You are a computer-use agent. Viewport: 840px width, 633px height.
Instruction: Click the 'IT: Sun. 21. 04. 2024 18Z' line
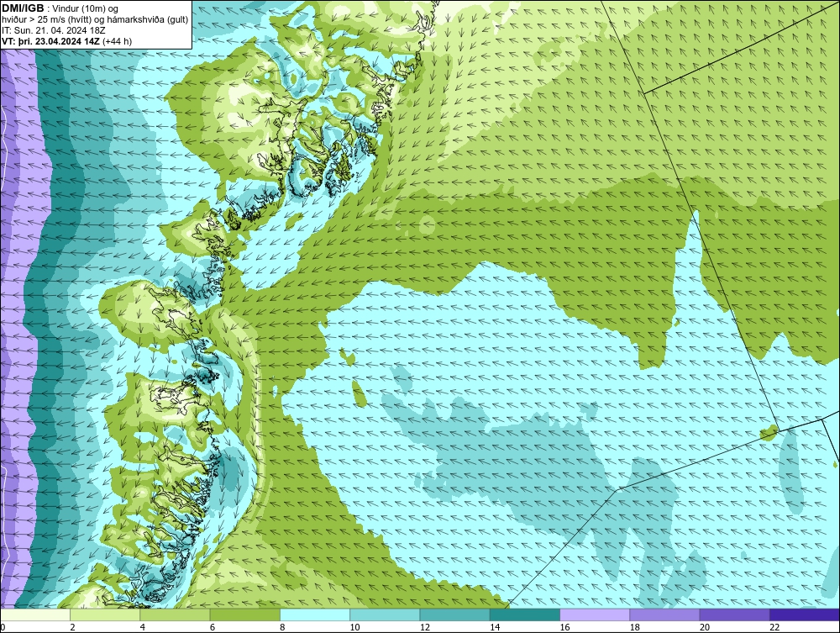[x=54, y=30]
